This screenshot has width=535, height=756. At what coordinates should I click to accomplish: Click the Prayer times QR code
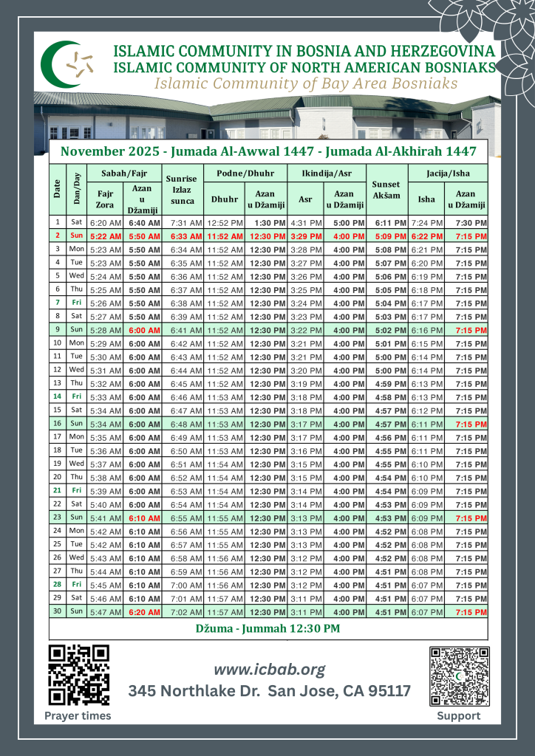pos(78,674)
